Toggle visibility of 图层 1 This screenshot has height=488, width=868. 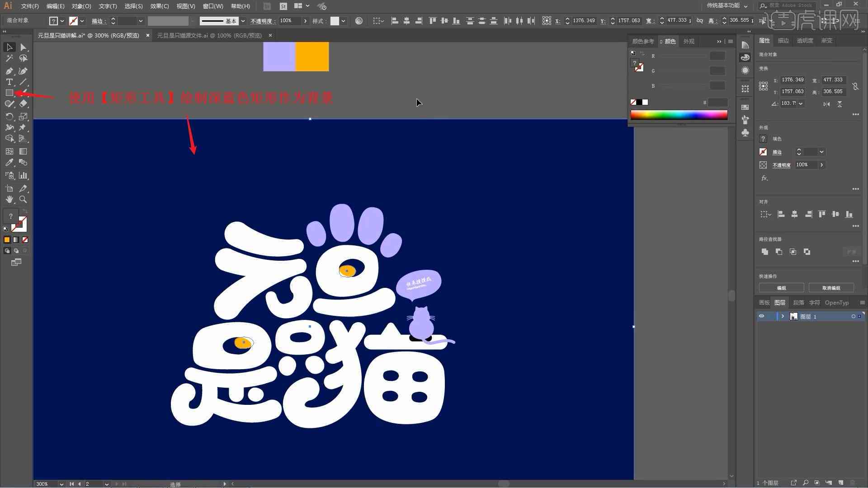tap(761, 316)
